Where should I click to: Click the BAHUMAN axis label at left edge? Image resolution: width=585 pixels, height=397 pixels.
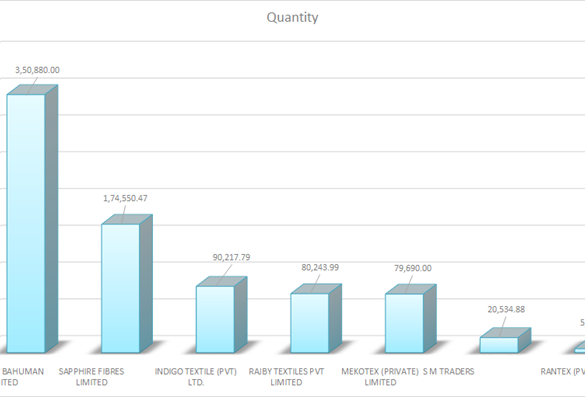22,377
